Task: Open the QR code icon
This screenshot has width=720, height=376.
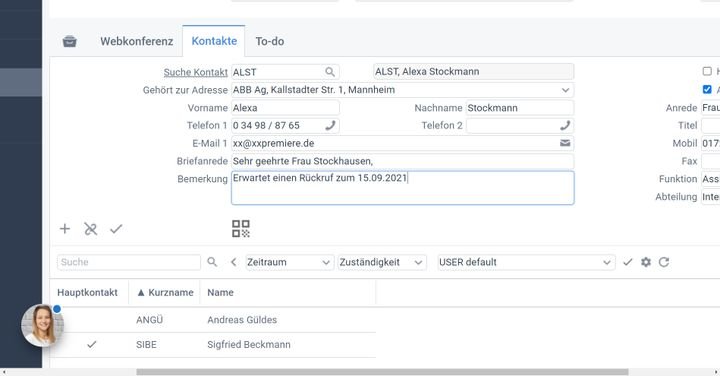Action: coord(241,229)
